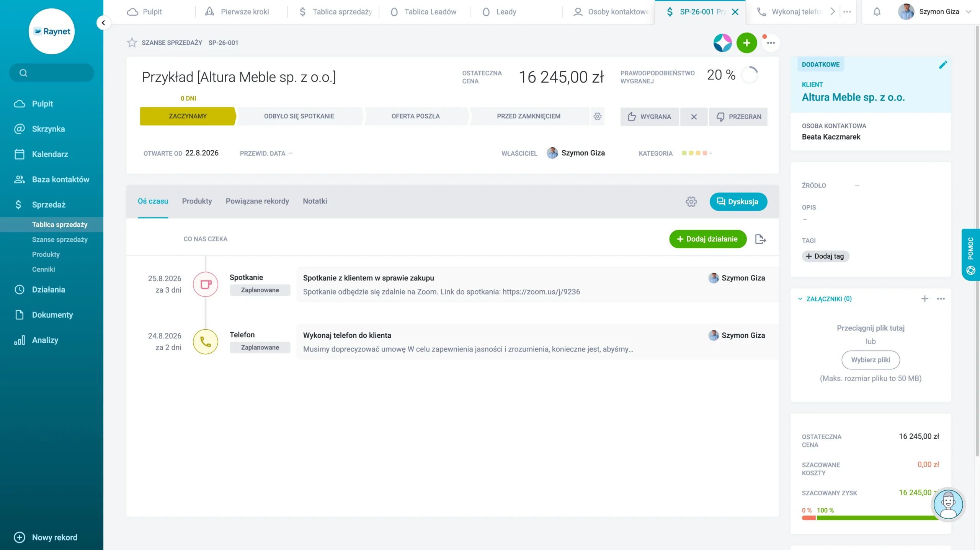This screenshot has height=550, width=980.
Task: Click Dodaj tag button
Action: click(825, 256)
